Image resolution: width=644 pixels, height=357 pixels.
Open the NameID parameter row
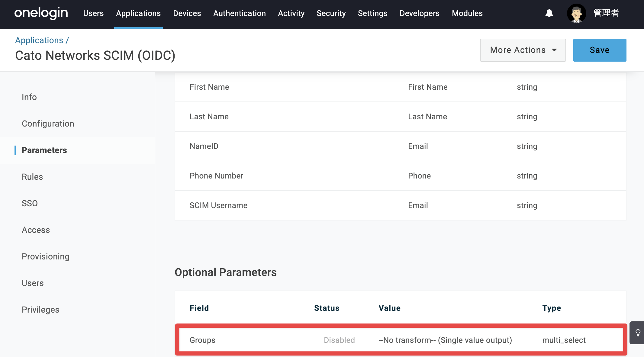tap(400, 146)
